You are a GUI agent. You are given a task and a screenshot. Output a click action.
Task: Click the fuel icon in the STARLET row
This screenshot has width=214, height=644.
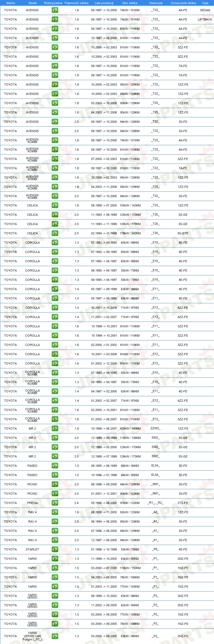[x=55, y=549]
